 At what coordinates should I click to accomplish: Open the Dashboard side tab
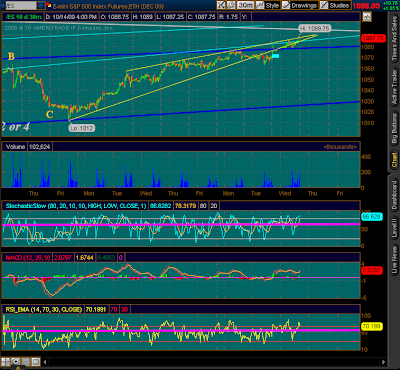pos(394,195)
